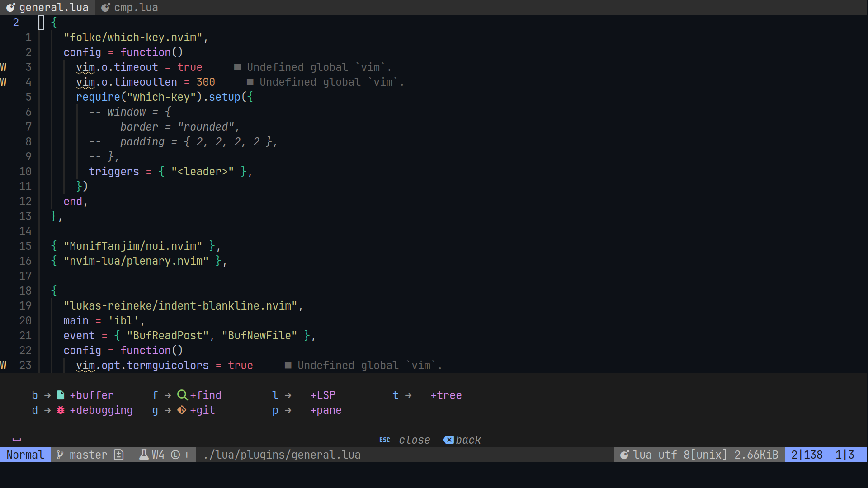Click the warning sign W on line 4
Screen dimensions: 868x488
point(4,82)
